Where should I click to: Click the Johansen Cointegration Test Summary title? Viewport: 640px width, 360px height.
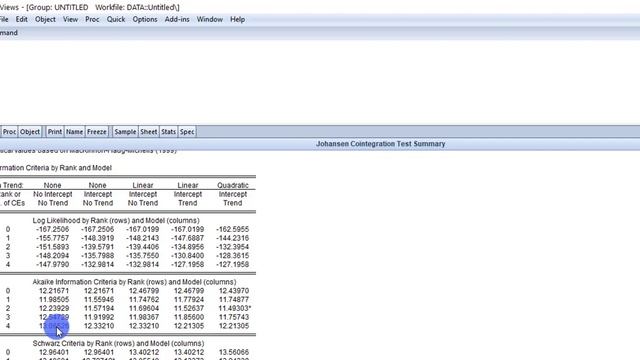coord(380,144)
